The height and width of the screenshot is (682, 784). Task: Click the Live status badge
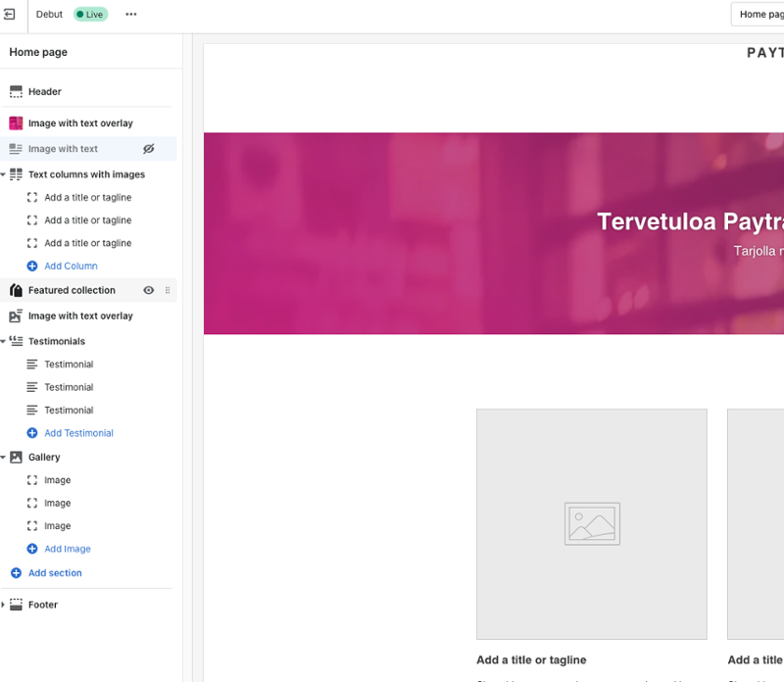click(90, 15)
